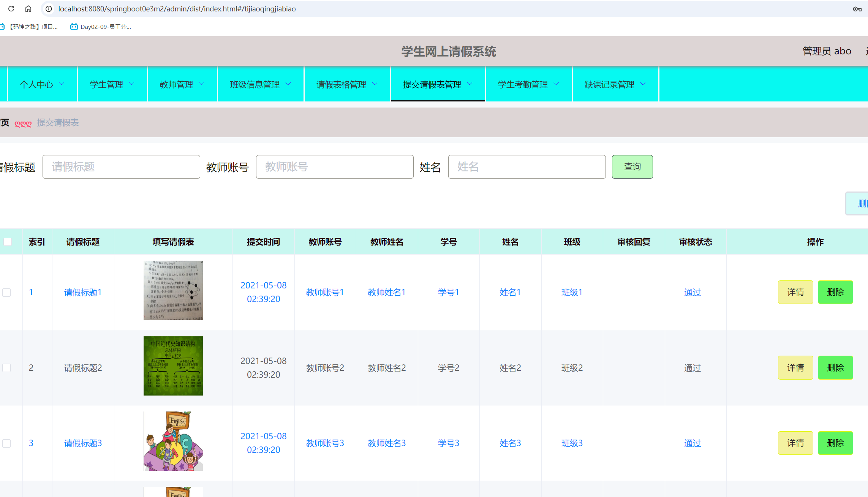The image size is (868, 497).
Task: Check the checkbox for row 请假标题1
Action: tap(7, 292)
